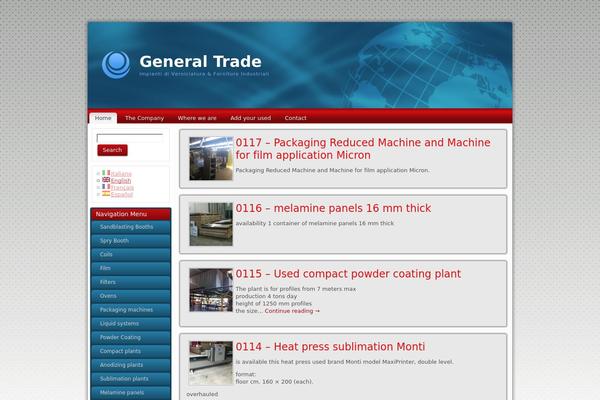Screen dimensions: 600x400
Task: Click the text 'availability 1 container of melamine panels'
Action: click(x=315, y=223)
